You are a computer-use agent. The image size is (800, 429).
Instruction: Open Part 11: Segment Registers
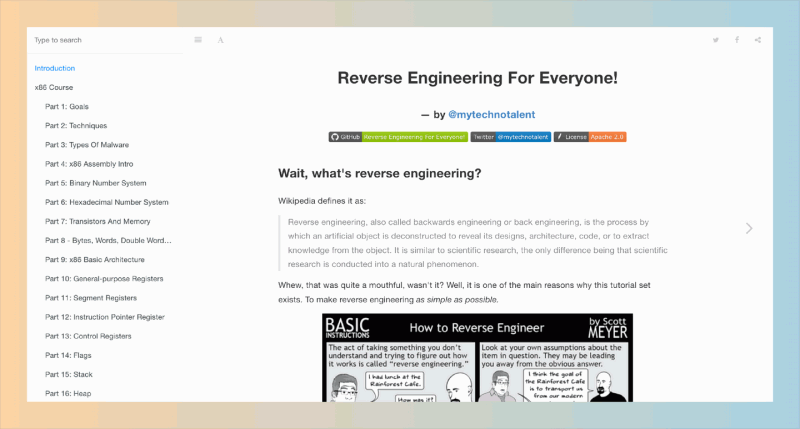coord(91,298)
